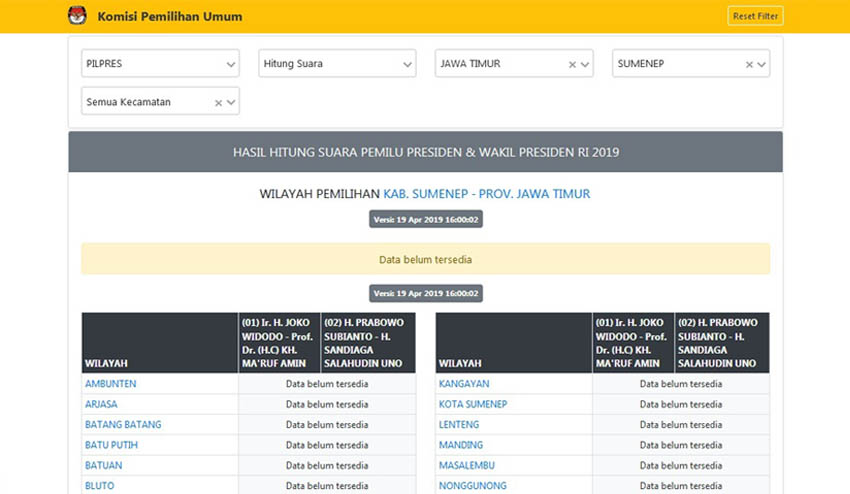Screen dimensions: 850x494
Task: Clear the Semua Kecamatan selection
Action: (x=218, y=102)
